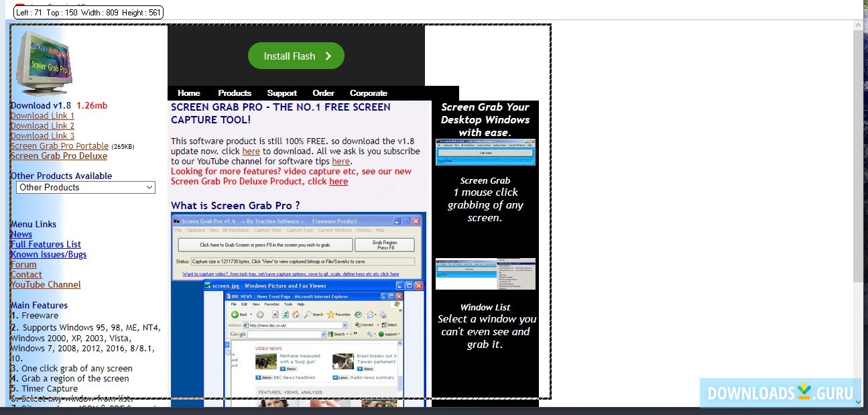Open the Full Features List link
868x415 pixels.
click(x=46, y=244)
